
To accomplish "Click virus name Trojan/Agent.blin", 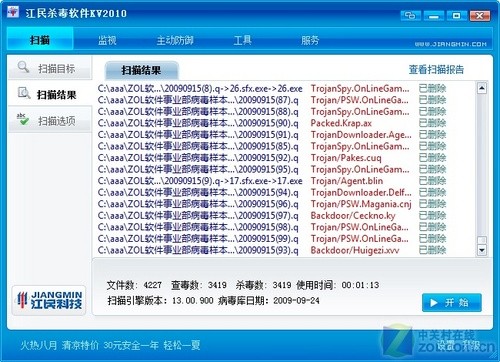I will point(347,181).
